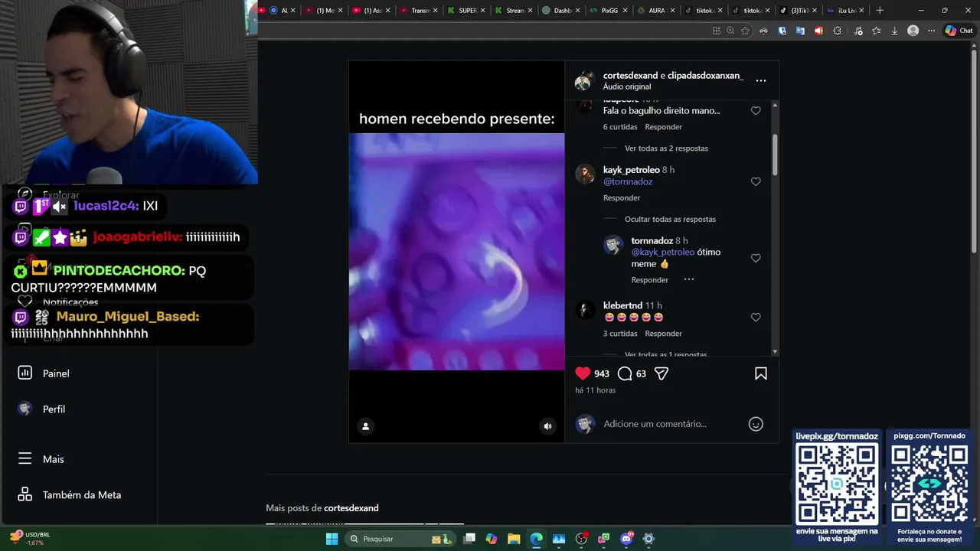The image size is (980, 551).
Task: Open Settings gear on taskbar
Action: click(648, 539)
